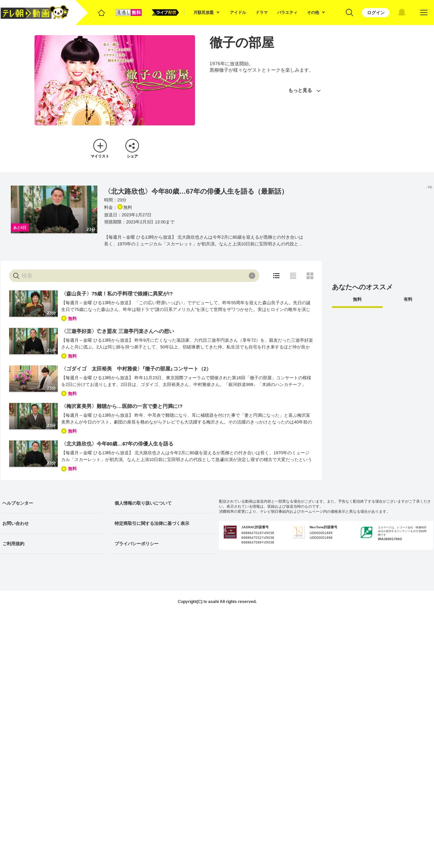Click 無料 badge under 森山良子 episode
Screen dimensions: 434x868
tap(69, 318)
